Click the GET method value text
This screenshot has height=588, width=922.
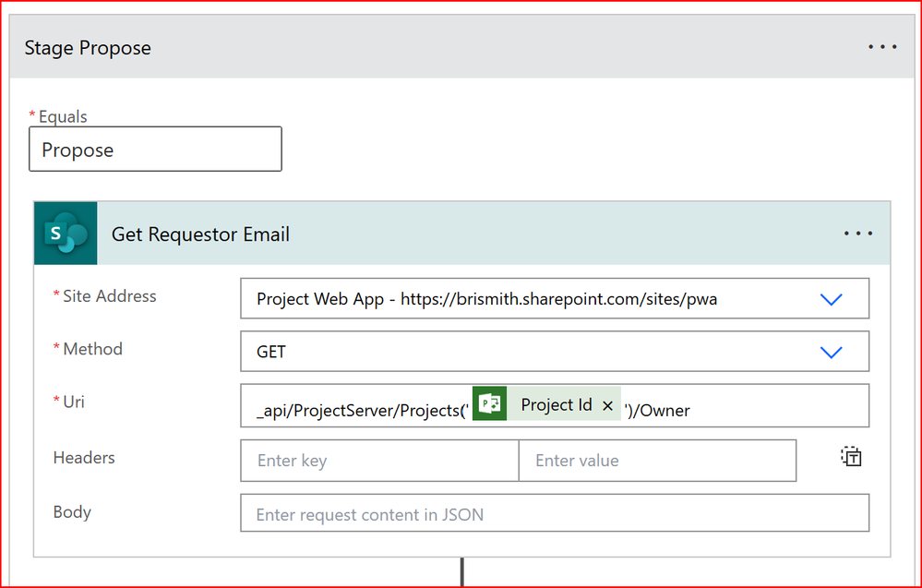(x=271, y=352)
